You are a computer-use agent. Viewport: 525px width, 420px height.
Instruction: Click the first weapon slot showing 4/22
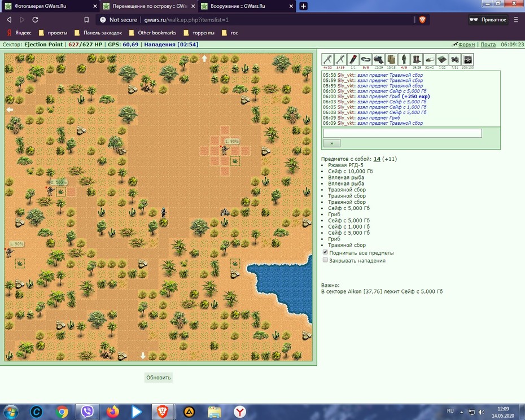pos(327,60)
